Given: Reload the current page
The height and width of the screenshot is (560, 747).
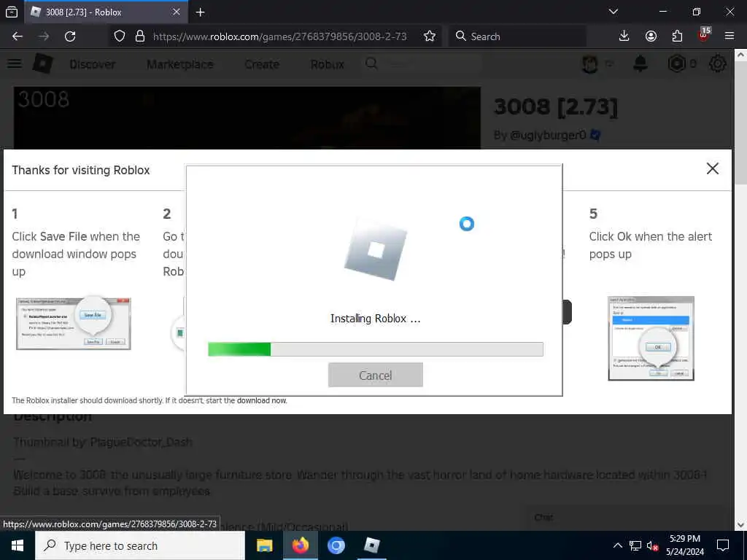Looking at the screenshot, I should 70,36.
